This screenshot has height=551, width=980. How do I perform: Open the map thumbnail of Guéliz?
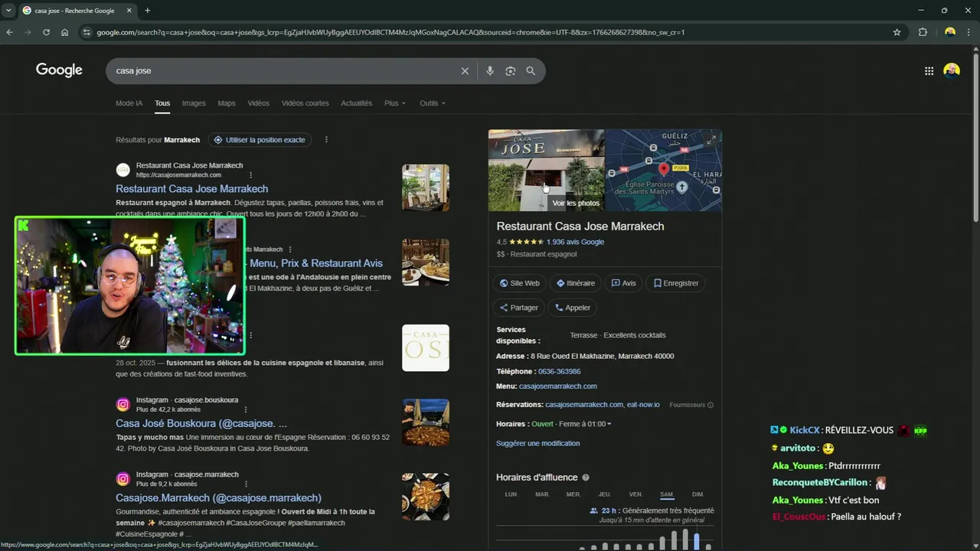coord(663,170)
